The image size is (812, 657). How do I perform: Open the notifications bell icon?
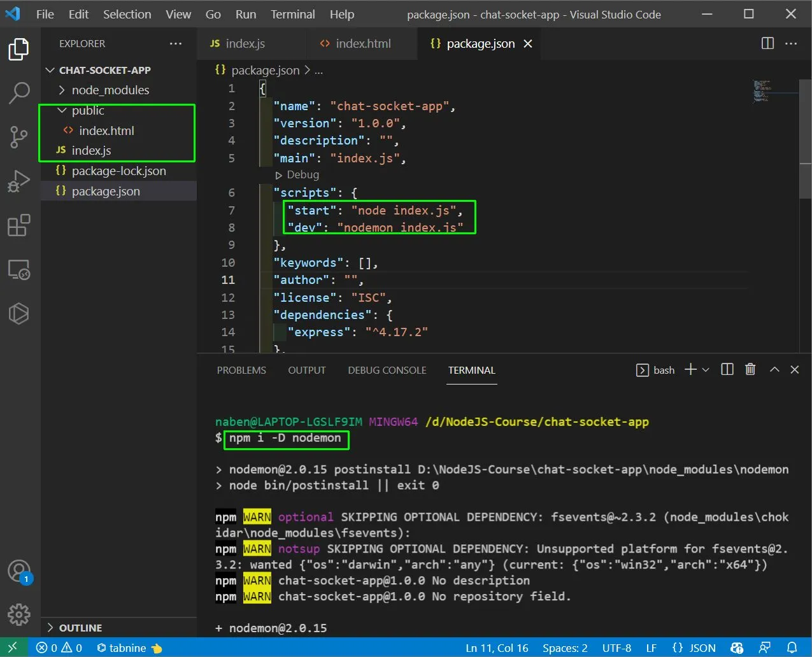tap(792, 647)
